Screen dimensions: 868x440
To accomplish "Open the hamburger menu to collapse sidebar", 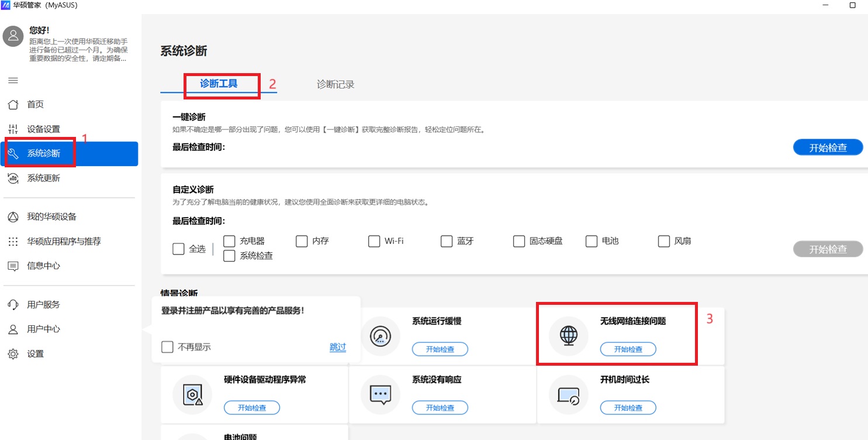I will [x=13, y=80].
